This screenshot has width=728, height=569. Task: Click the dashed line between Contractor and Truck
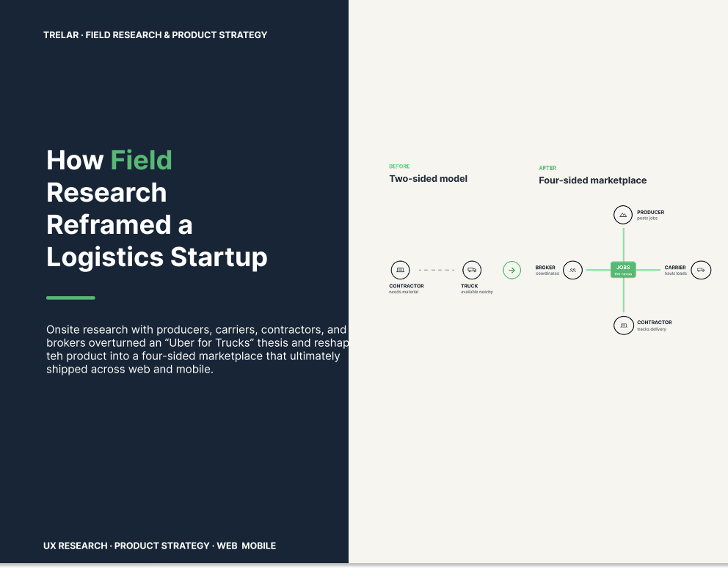[x=437, y=270]
